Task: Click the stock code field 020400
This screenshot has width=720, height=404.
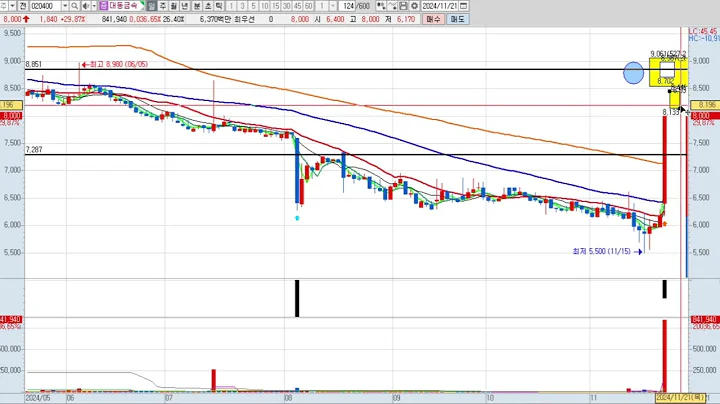Action: [45, 6]
